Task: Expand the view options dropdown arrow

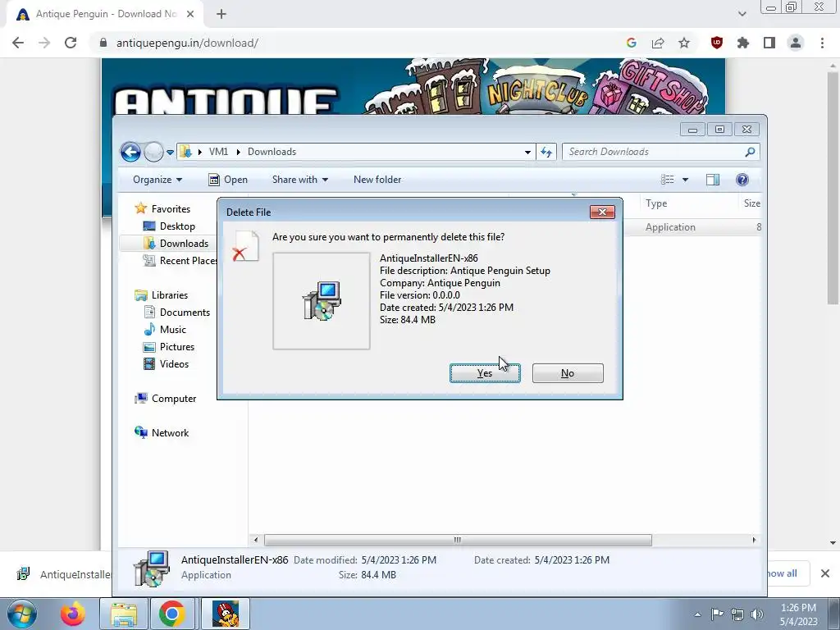Action: click(685, 180)
